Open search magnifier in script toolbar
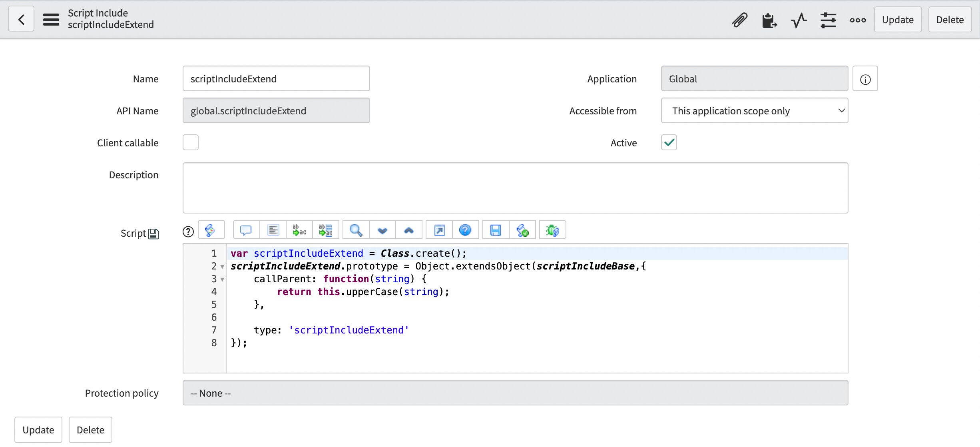This screenshot has width=980, height=447. click(x=356, y=230)
